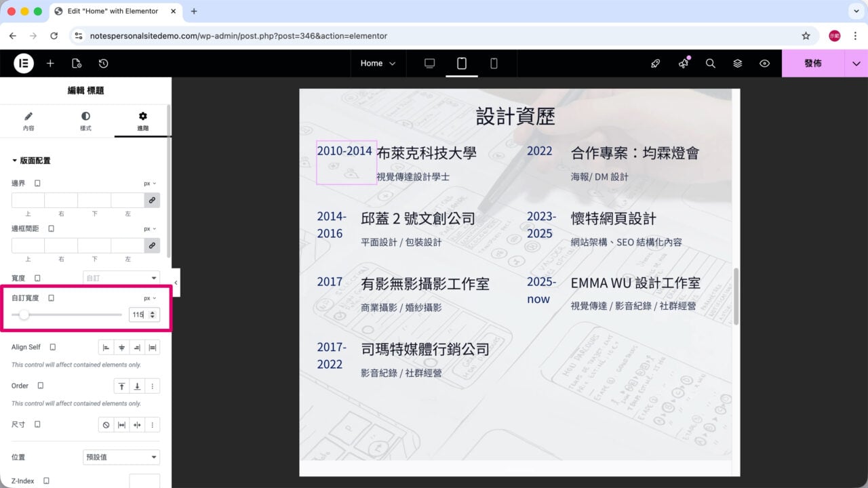The height and width of the screenshot is (488, 868).
Task: Set 尺寸 to grow
Action: pyautogui.click(x=121, y=425)
